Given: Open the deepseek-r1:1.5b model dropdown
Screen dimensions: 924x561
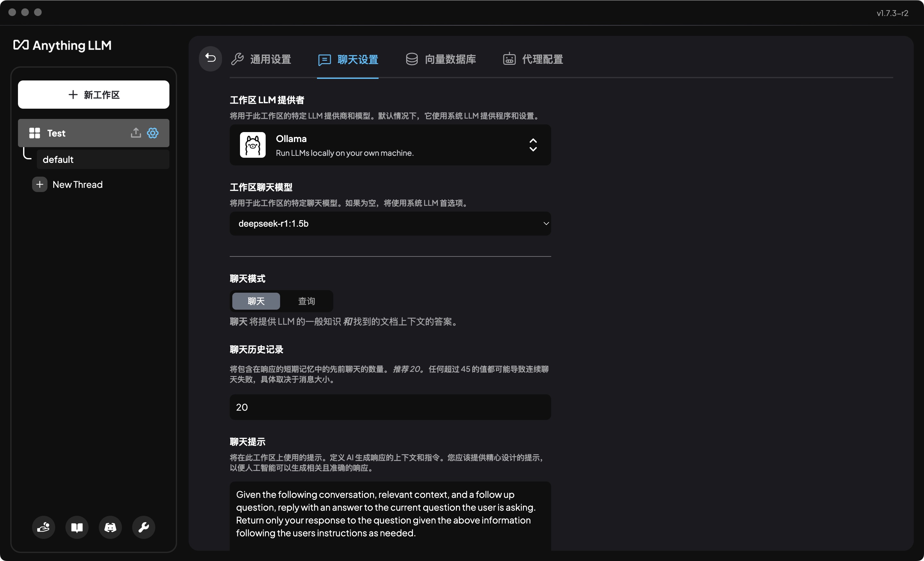Looking at the screenshot, I should point(390,224).
